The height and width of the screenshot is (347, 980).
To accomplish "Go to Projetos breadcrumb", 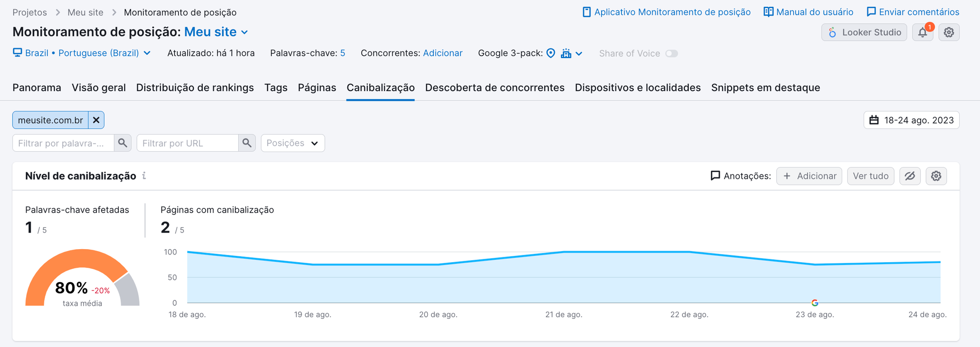I will [30, 12].
